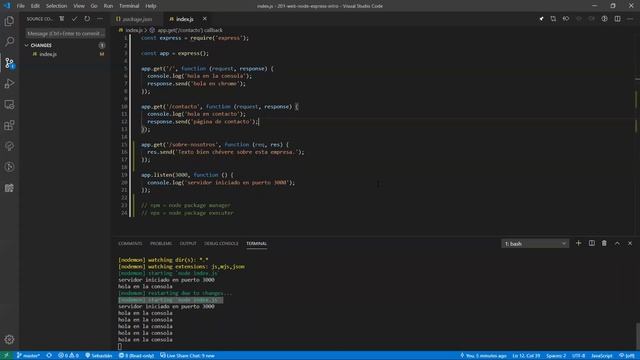Close the index.js editor tab

(x=204, y=19)
